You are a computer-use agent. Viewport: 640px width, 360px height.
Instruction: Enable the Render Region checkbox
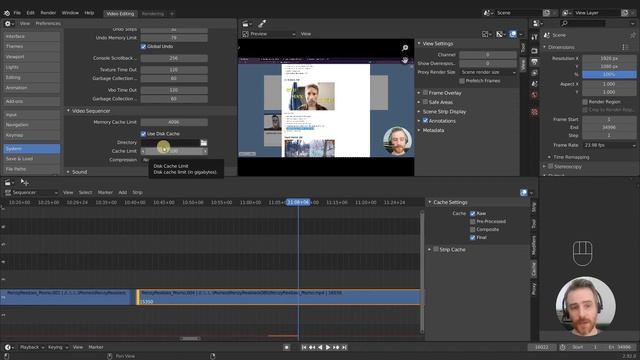pos(585,102)
